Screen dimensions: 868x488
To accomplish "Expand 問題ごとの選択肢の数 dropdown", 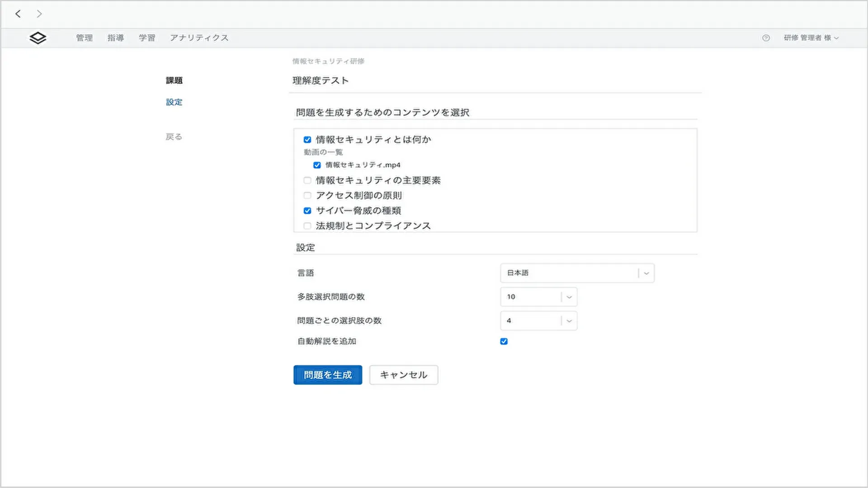I will (538, 321).
